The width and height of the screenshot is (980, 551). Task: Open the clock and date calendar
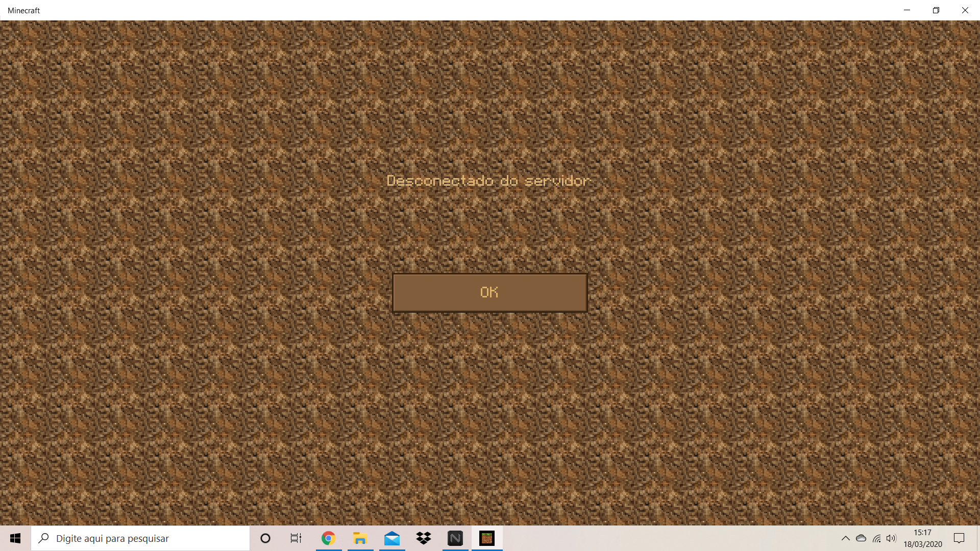(923, 538)
